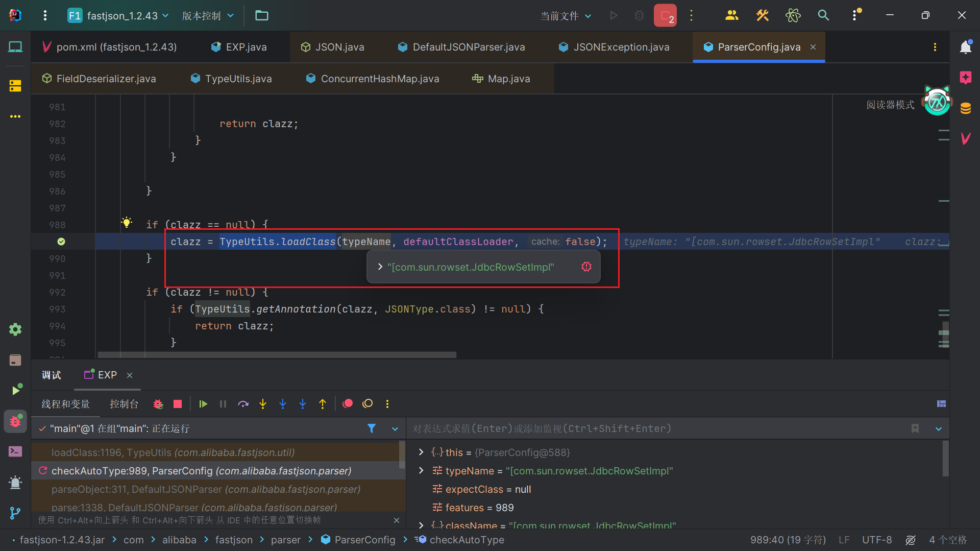
Task: Resume program execution
Action: (203, 404)
